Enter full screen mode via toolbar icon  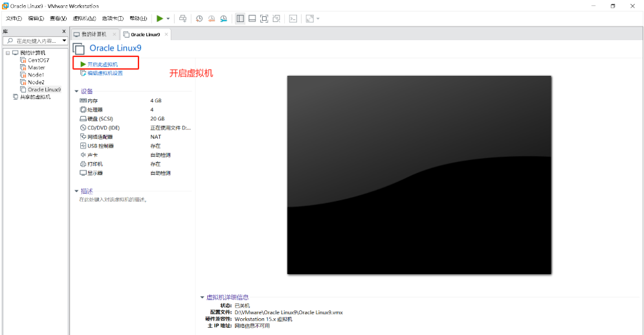pyautogui.click(x=264, y=19)
